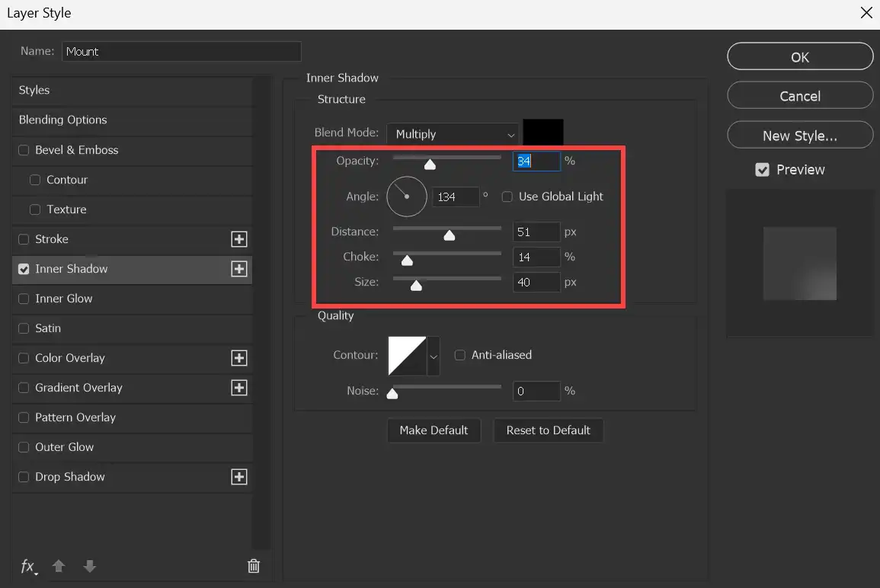Image resolution: width=880 pixels, height=588 pixels.
Task: Open the Styles section in the sidebar
Action: click(x=34, y=90)
